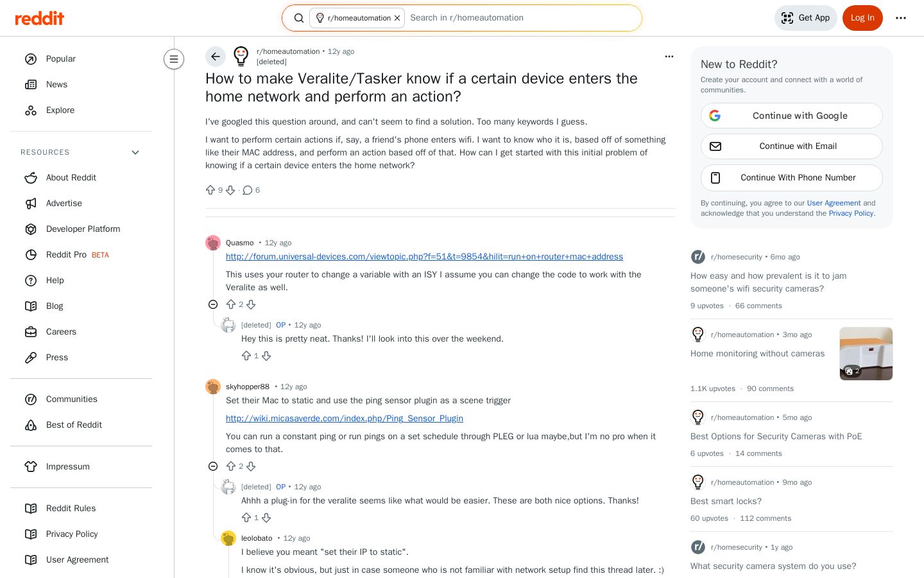Toggle the left sidebar with hamburger button

pyautogui.click(x=174, y=59)
